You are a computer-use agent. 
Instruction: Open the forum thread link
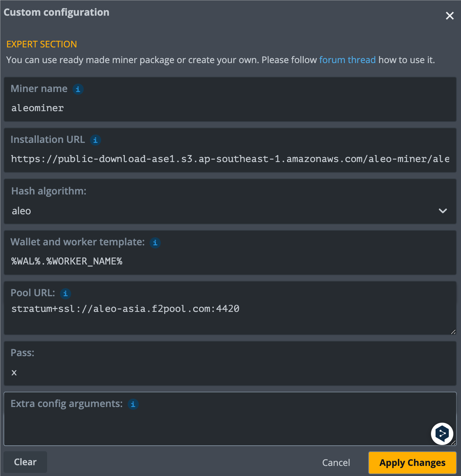pos(347,60)
